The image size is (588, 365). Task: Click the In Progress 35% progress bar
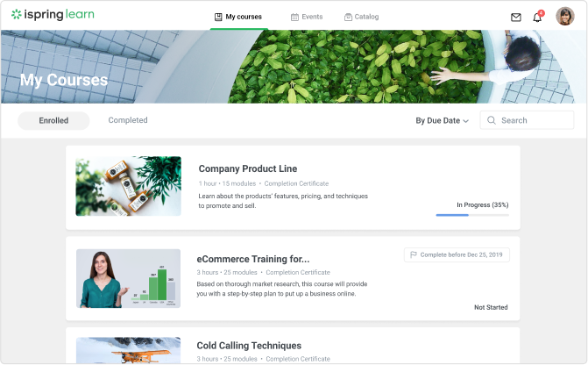(472, 215)
